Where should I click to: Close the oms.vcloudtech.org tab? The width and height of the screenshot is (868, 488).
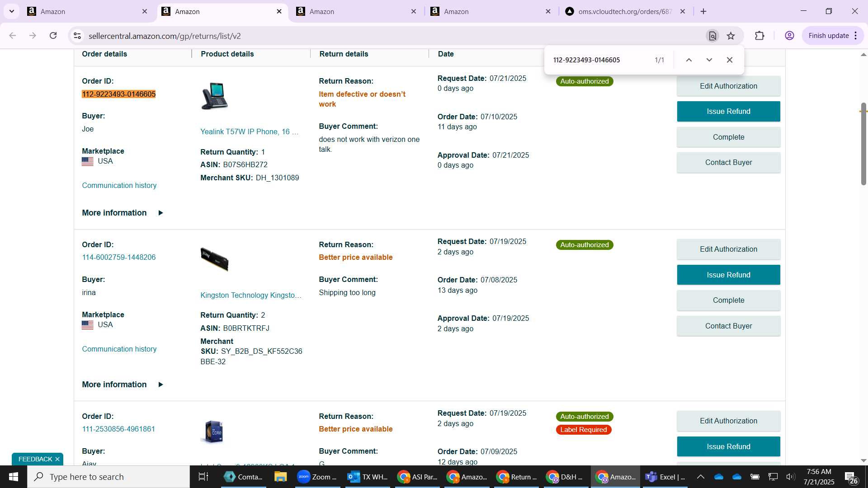[683, 11]
